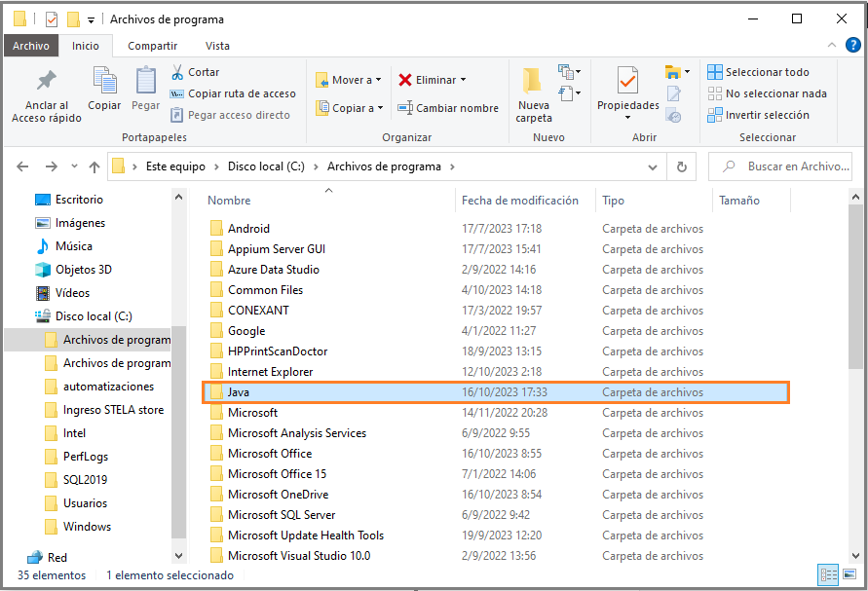Screen dimensions: 868x591
Task: Expand the Propiedades dropdown arrow
Action: point(627,117)
